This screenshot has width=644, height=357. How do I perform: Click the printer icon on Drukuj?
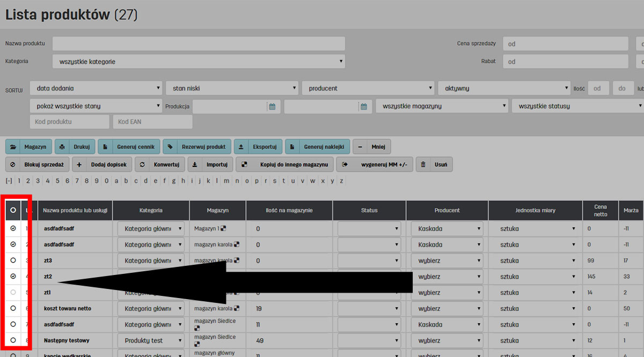tap(63, 146)
